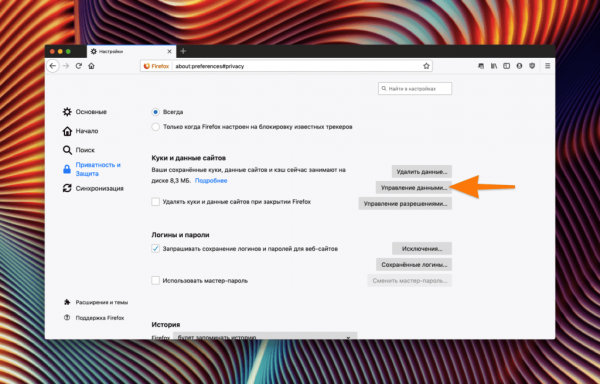Close the Настройки tab
The height and width of the screenshot is (384, 600).
click(170, 51)
